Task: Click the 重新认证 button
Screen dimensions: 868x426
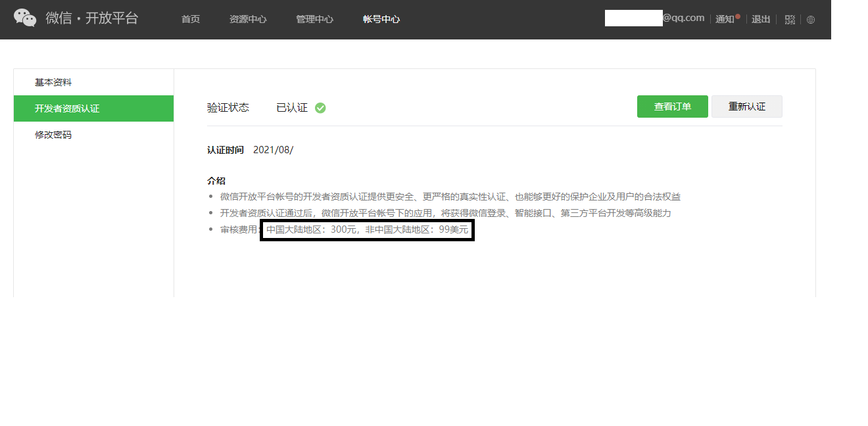Action: tap(746, 106)
